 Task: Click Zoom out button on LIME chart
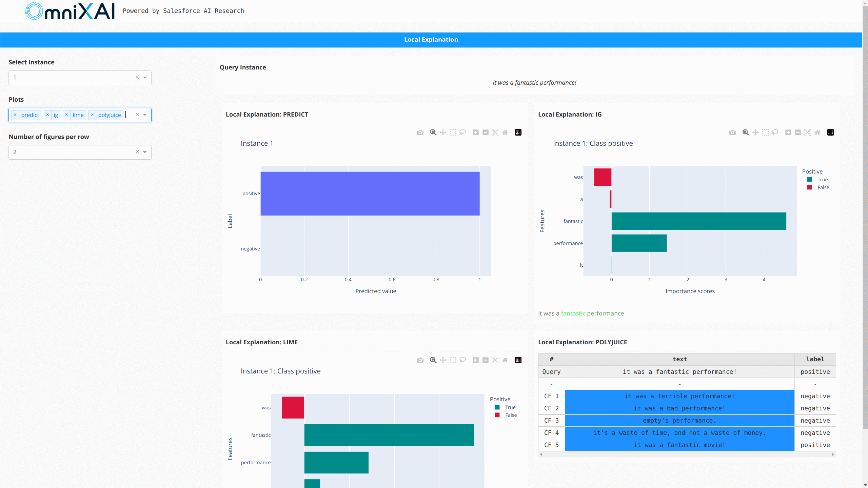pos(486,360)
